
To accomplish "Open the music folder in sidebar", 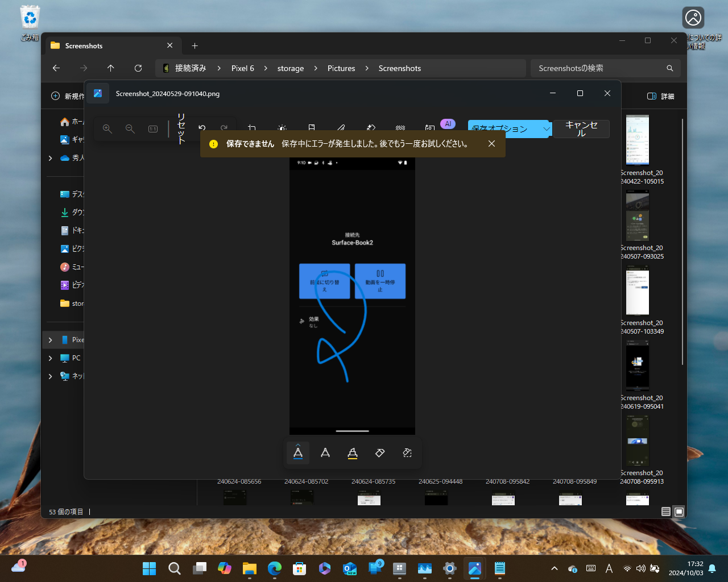I will (x=72, y=267).
